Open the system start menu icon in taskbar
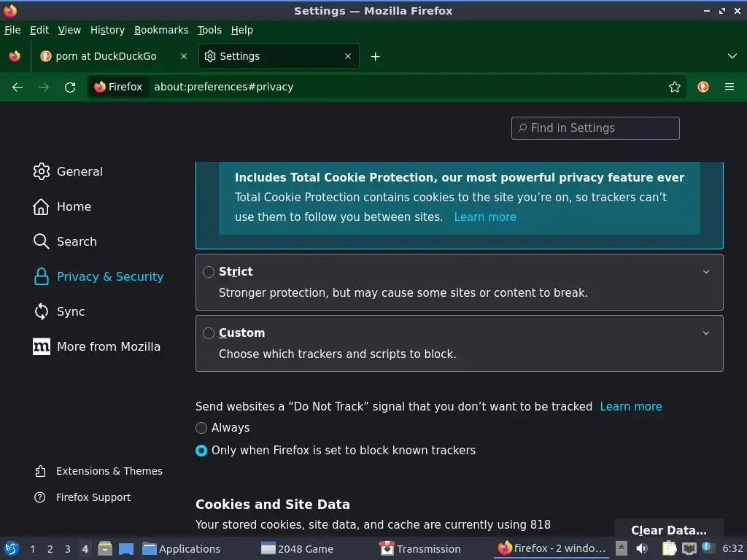The width and height of the screenshot is (747, 560). [x=12, y=548]
